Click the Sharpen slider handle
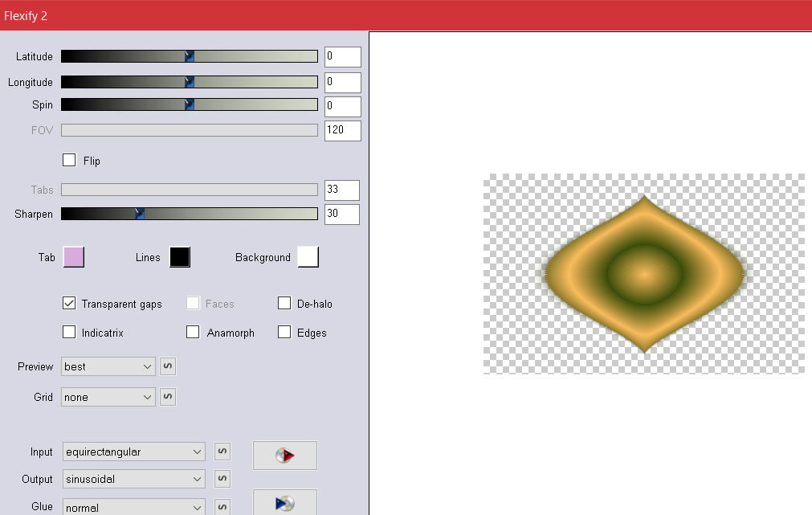Screen dimensions: 812x515 click(x=140, y=214)
